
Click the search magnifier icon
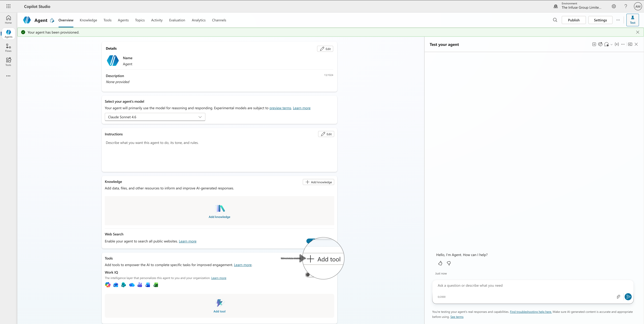(x=555, y=20)
